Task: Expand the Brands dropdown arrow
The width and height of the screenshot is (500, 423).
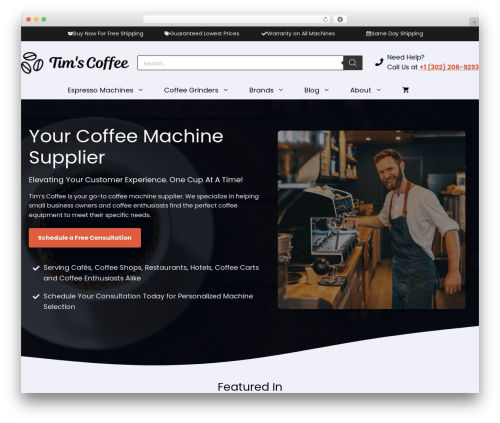Action: (281, 90)
